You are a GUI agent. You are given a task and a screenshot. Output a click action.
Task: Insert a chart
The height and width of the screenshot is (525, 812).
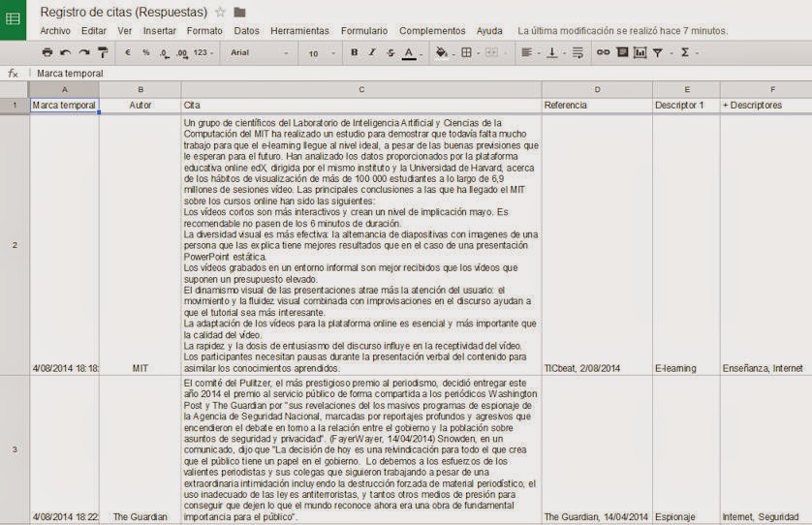(640, 52)
